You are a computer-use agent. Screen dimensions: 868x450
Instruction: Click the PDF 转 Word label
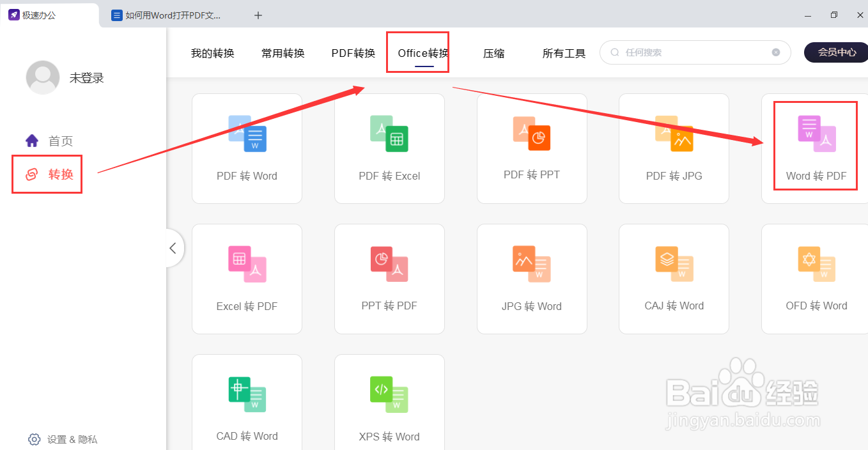point(247,176)
